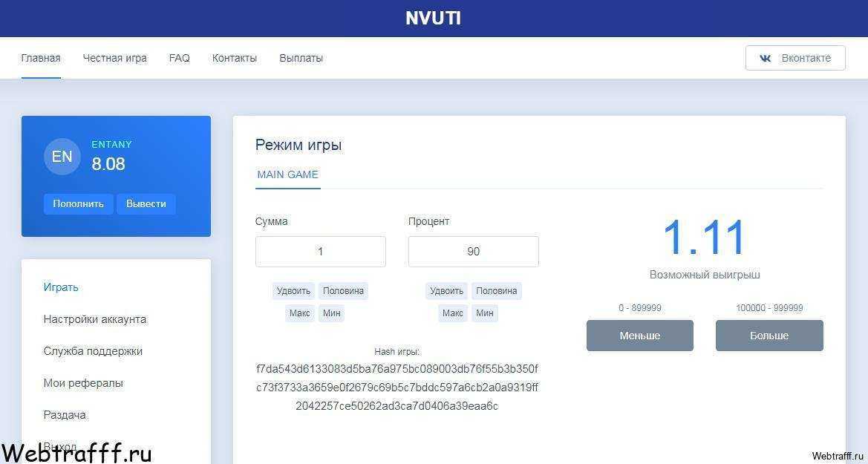Click the Пополнить button

click(79, 203)
